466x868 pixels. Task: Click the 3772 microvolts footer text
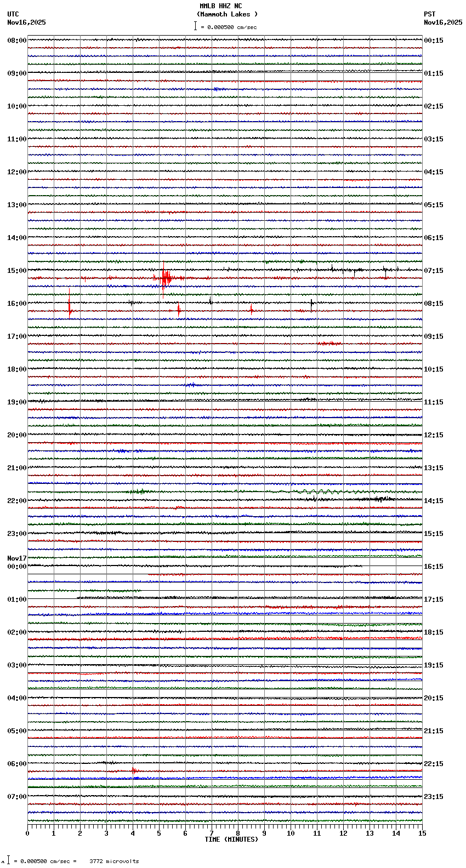[x=114, y=861]
